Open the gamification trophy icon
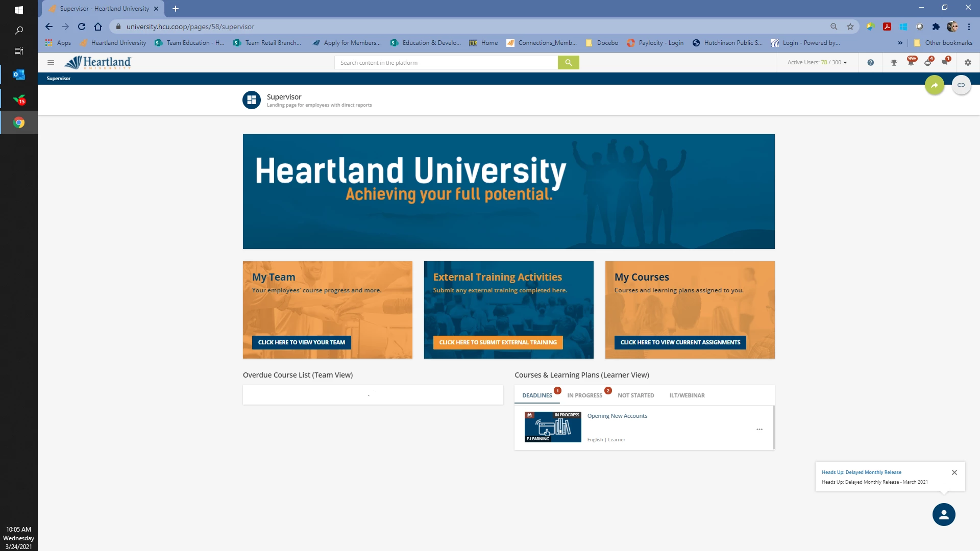This screenshot has height=551, width=980. point(894,63)
